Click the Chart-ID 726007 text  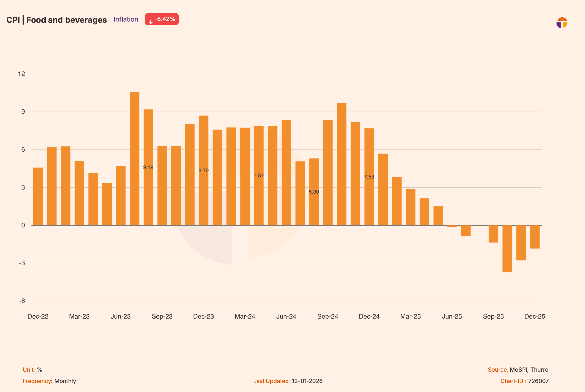tap(525, 381)
